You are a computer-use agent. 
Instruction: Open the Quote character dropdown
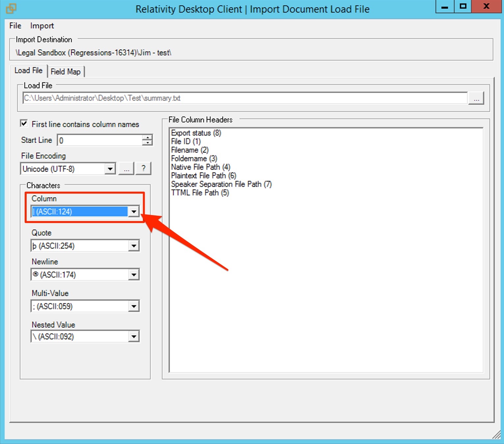click(134, 245)
